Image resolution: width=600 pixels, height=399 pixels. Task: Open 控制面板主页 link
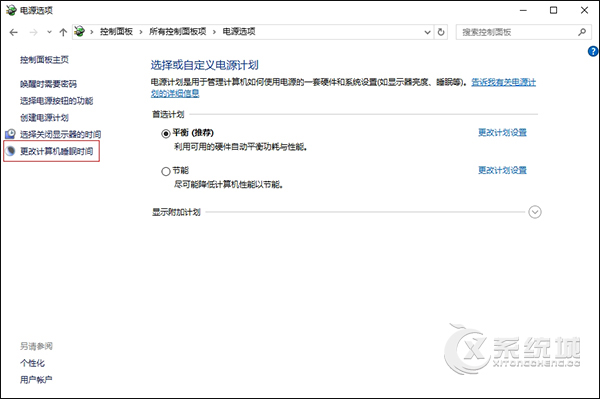point(44,60)
